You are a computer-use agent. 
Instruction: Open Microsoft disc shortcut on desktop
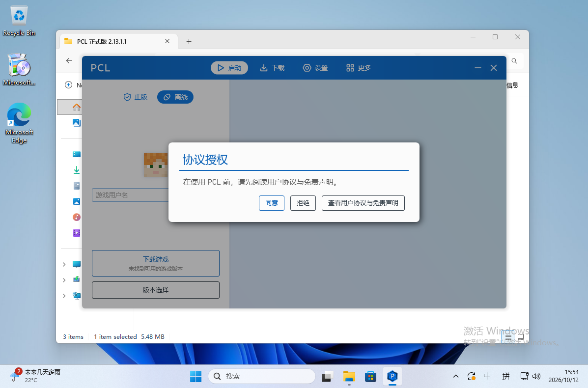19,70
